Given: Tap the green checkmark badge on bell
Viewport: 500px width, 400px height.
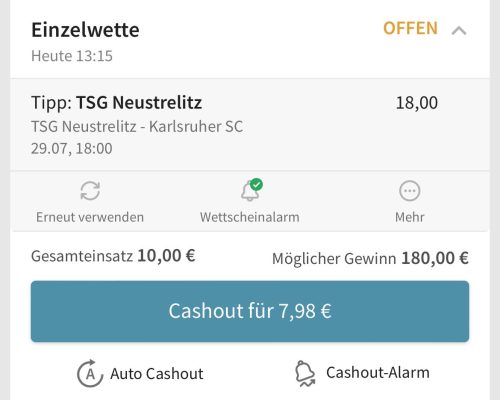Looking at the screenshot, I should click(x=256, y=184).
